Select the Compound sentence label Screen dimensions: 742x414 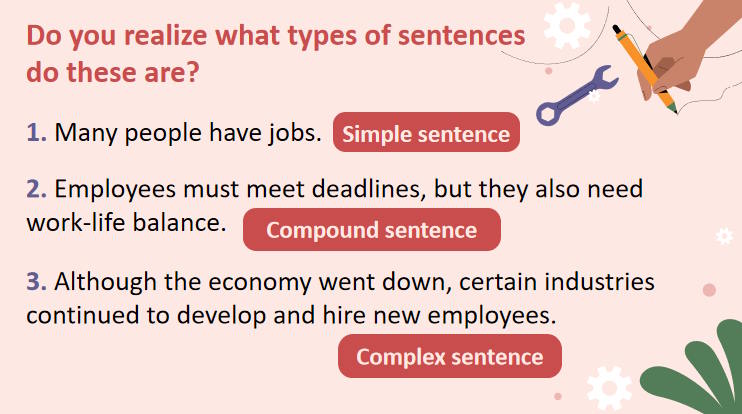coord(371,230)
